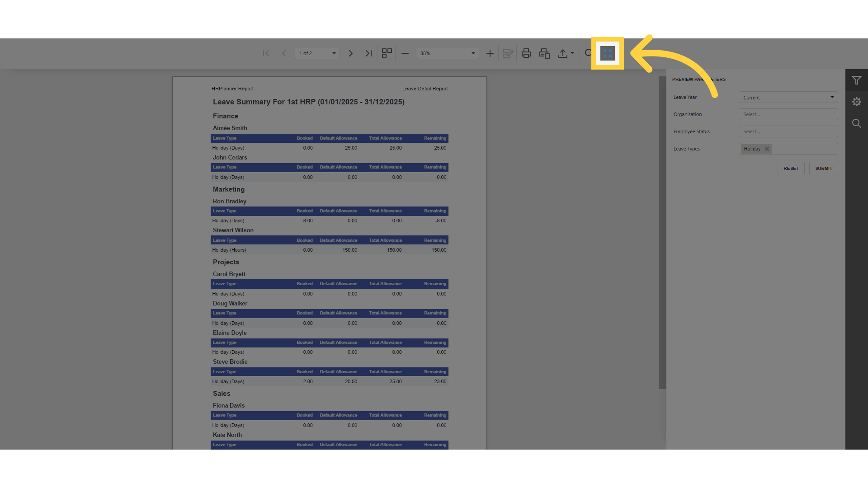Select the Aimée Smith employee name
This screenshot has height=488, width=868.
click(230, 128)
